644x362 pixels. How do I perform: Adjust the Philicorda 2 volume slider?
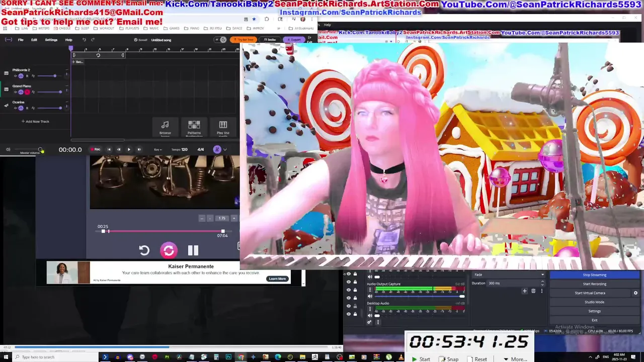(50, 76)
